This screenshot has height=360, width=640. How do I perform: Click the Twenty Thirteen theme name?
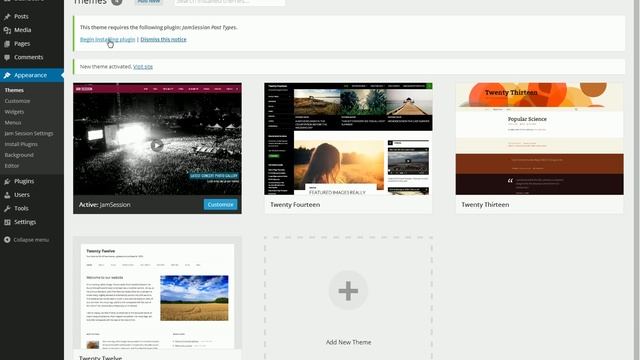click(485, 205)
